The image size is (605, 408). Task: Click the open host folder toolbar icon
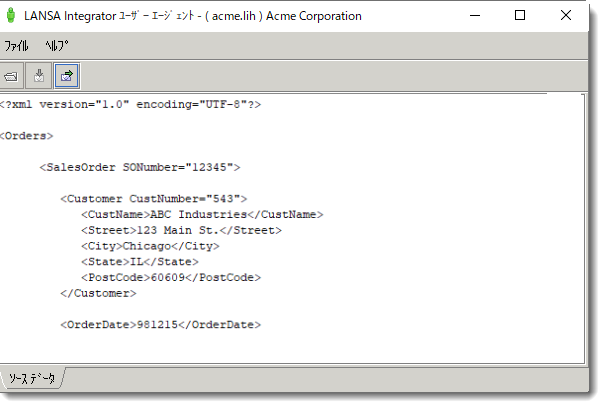click(11, 76)
